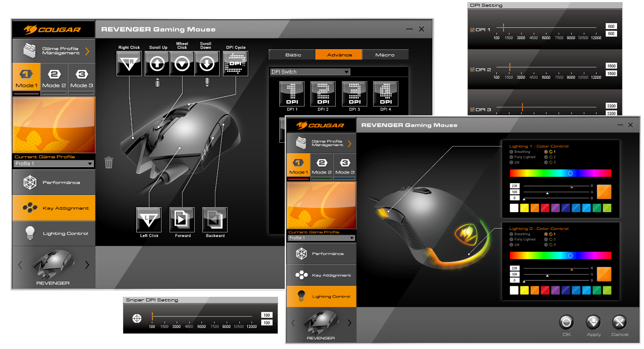Screen dimensions: 644x349
Task: Choose the DPI 2 function icon
Action: [x=323, y=94]
